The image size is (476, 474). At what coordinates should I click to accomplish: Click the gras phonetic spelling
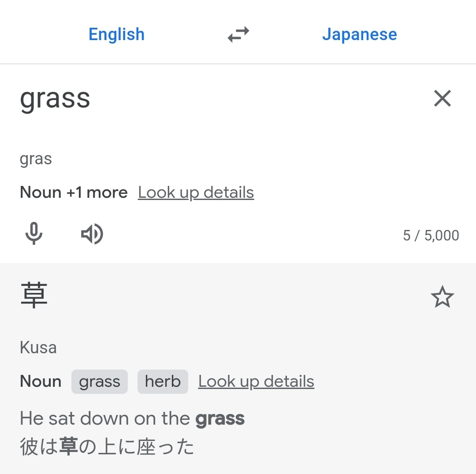[x=36, y=159]
